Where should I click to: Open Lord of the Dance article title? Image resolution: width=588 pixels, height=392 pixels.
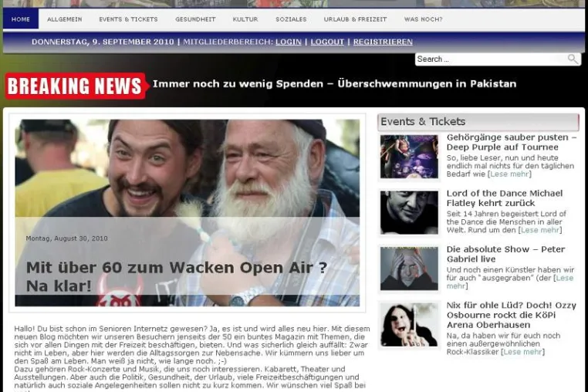505,198
